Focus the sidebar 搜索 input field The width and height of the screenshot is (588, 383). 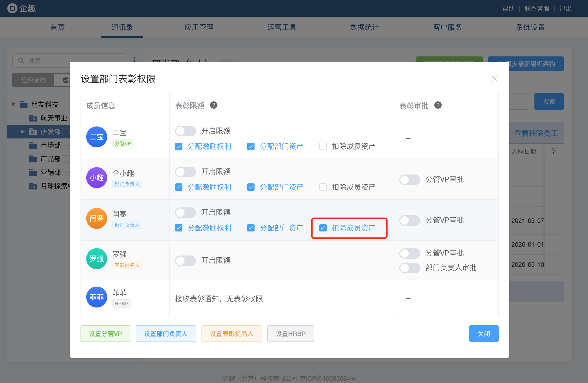(69, 61)
